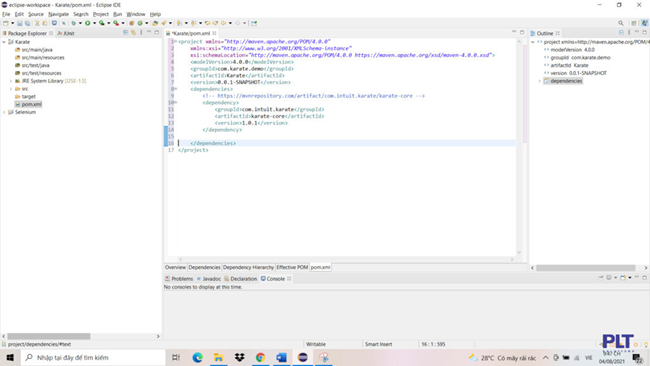Click the External Tools run icon

click(116, 23)
